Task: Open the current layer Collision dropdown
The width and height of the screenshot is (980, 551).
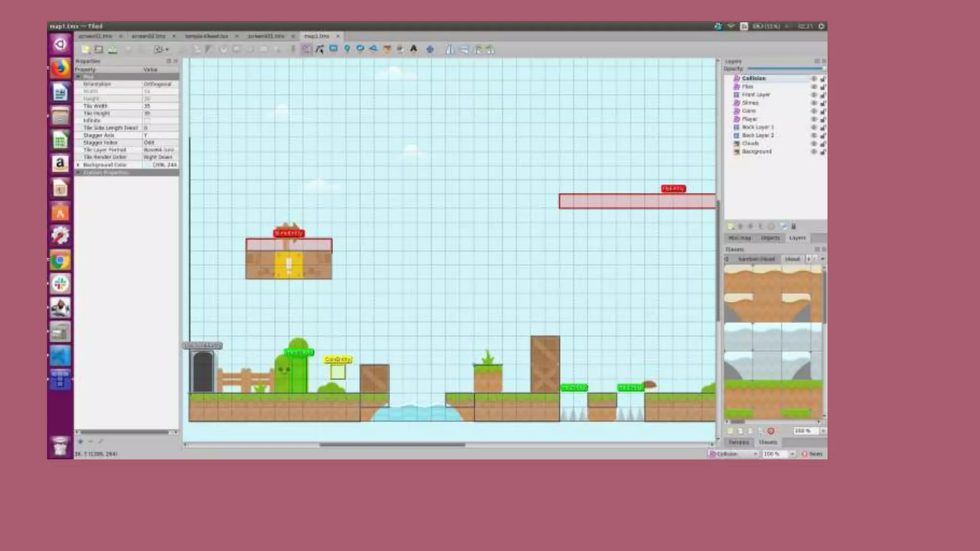Action: pyautogui.click(x=734, y=453)
